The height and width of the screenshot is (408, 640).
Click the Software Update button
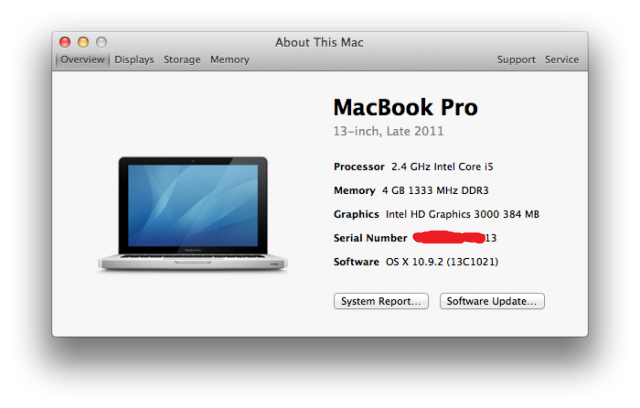pyautogui.click(x=492, y=301)
